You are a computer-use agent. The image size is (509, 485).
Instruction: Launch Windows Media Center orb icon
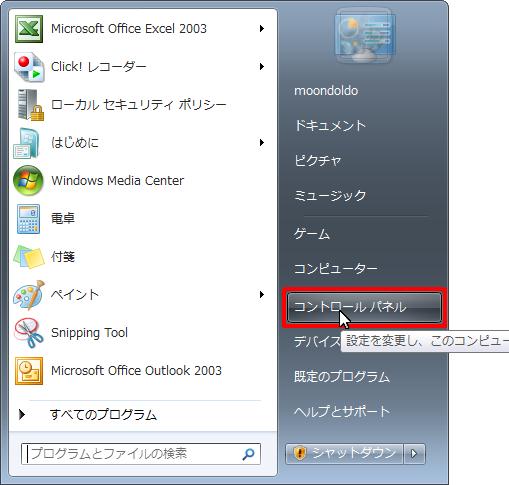point(28,181)
